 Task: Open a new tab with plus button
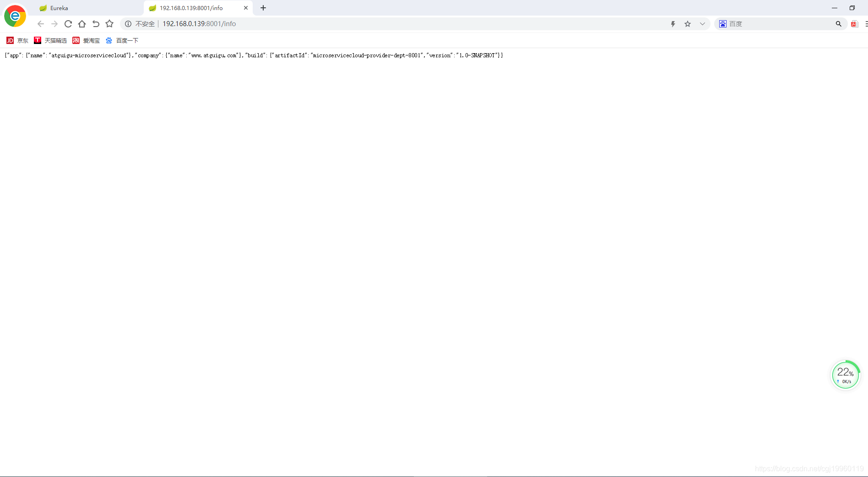tap(263, 8)
